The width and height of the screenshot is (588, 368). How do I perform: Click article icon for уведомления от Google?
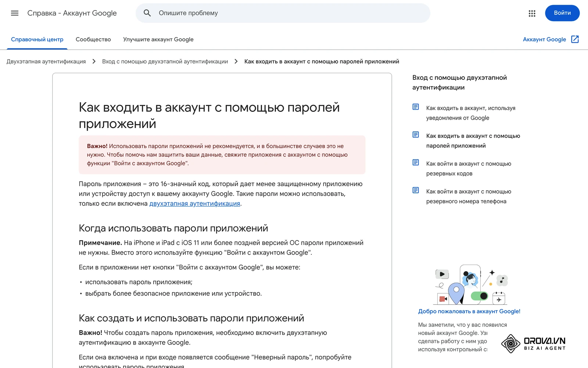(x=416, y=107)
